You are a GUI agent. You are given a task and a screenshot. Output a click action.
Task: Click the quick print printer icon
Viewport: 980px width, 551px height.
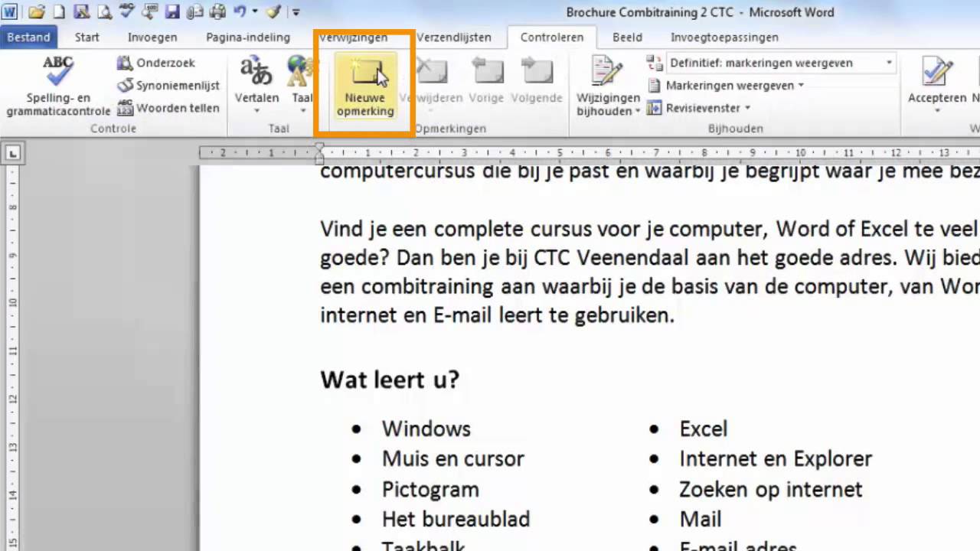(x=217, y=11)
